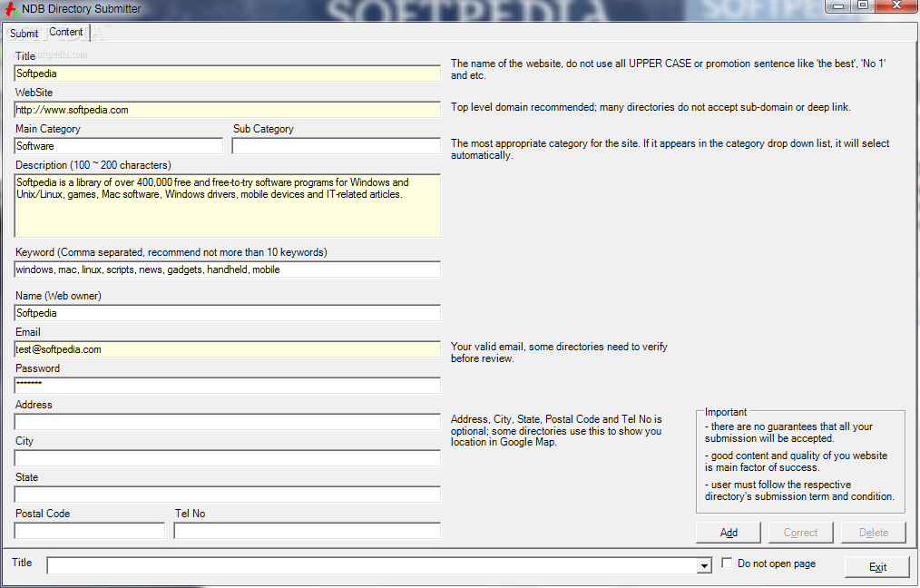Click the Password field
Viewport: 920px width, 588px height.
click(x=227, y=386)
